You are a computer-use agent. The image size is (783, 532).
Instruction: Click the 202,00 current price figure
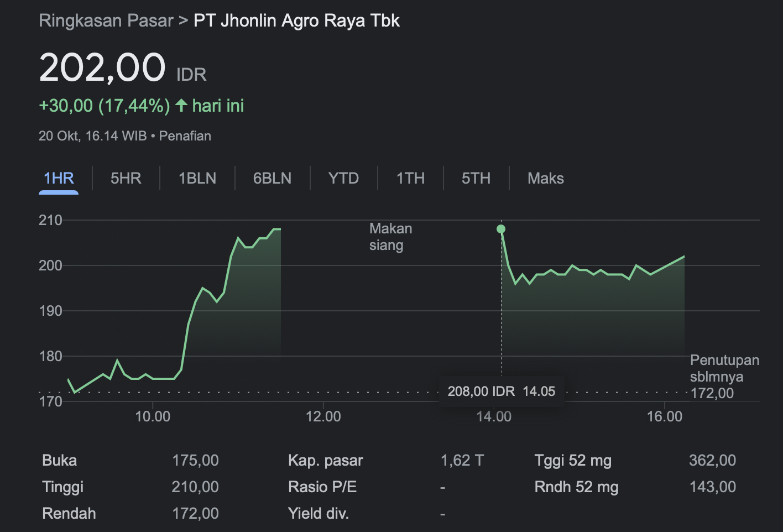click(102, 68)
